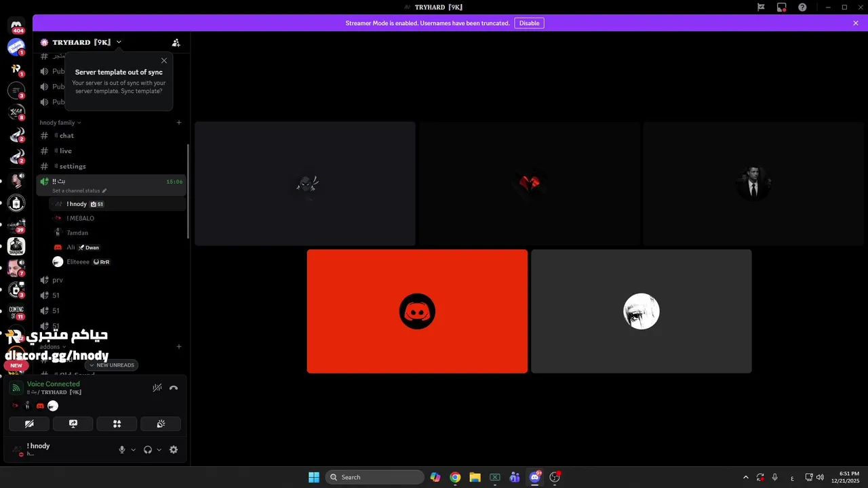Open the Quests flag icon in title bar

[761, 7]
